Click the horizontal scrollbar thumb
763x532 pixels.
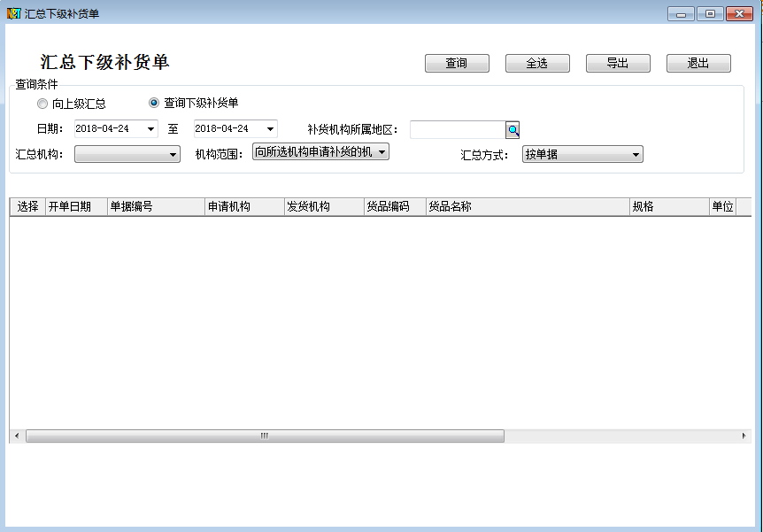point(264,436)
